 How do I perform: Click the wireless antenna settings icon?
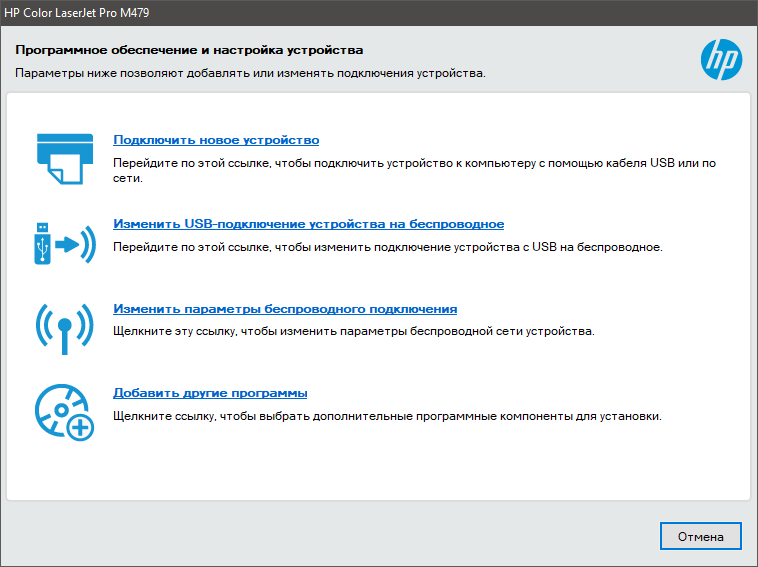click(x=65, y=329)
